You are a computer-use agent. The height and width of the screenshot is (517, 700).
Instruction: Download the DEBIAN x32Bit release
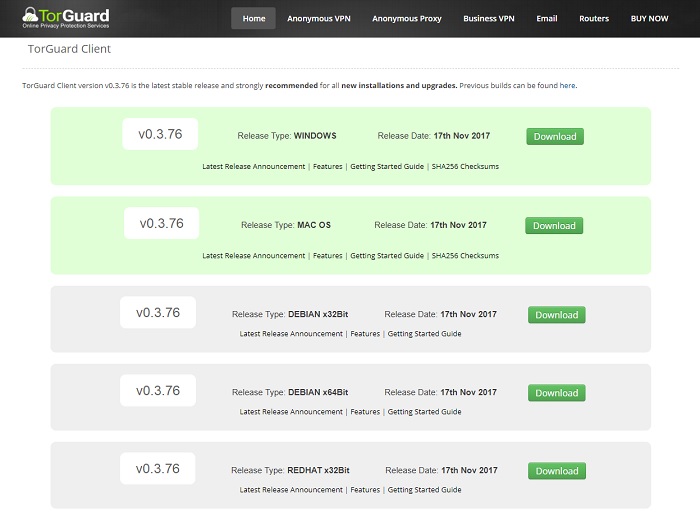click(x=557, y=315)
